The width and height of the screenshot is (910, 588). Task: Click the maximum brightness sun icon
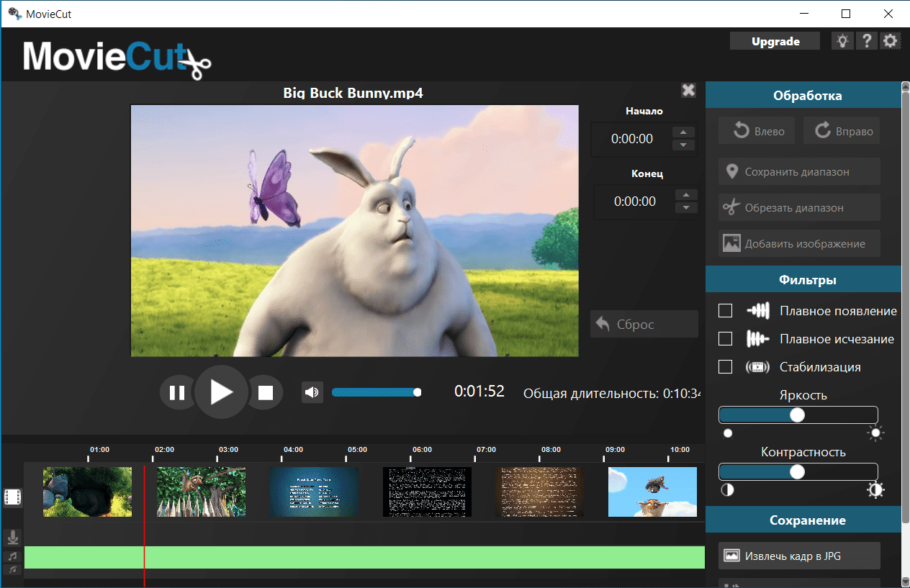[876, 433]
